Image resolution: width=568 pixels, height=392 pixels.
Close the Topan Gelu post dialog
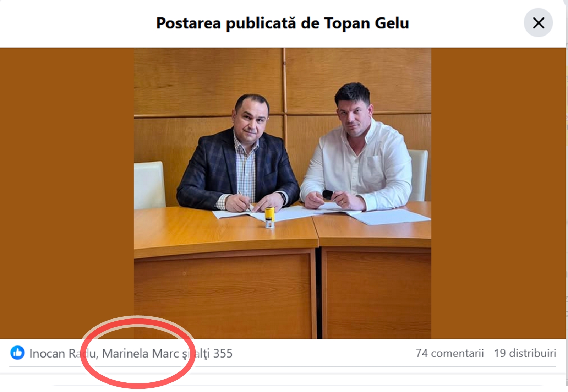tap(538, 23)
